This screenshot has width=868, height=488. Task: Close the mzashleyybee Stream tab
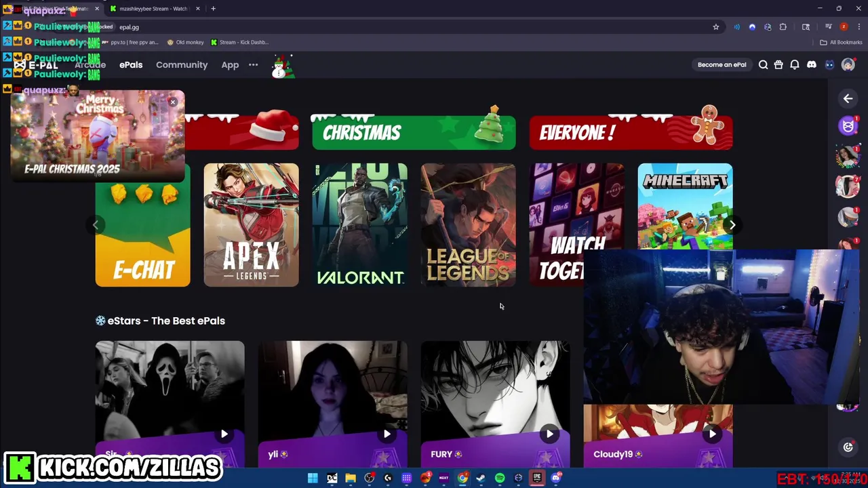(x=198, y=9)
